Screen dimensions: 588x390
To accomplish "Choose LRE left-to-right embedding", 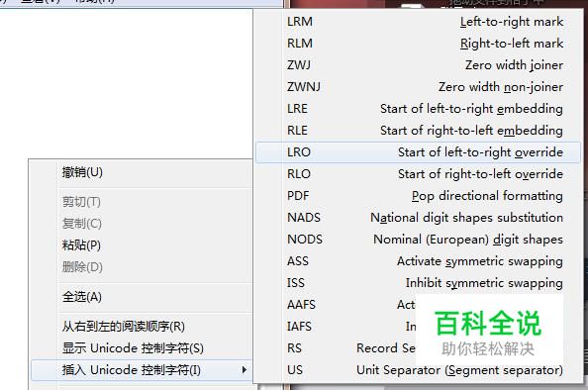I will point(418,108).
